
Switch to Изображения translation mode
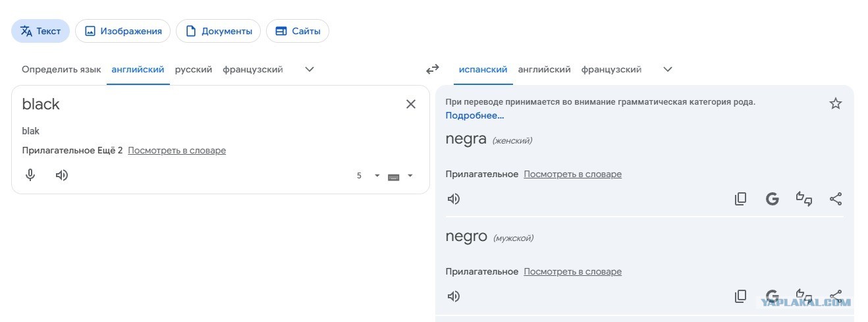122,31
